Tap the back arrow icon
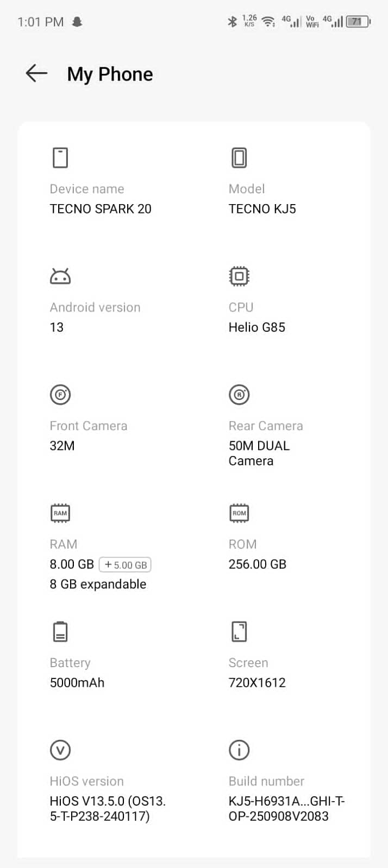The image size is (388, 868). tap(36, 73)
